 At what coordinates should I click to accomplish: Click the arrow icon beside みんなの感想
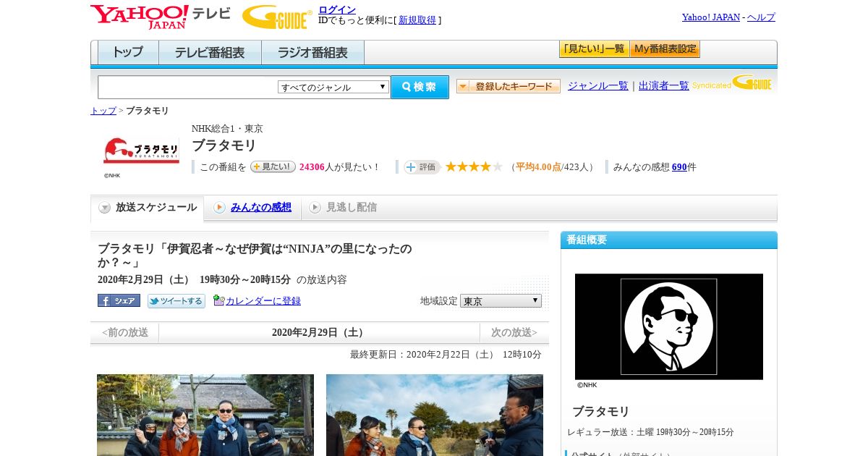tap(219, 208)
